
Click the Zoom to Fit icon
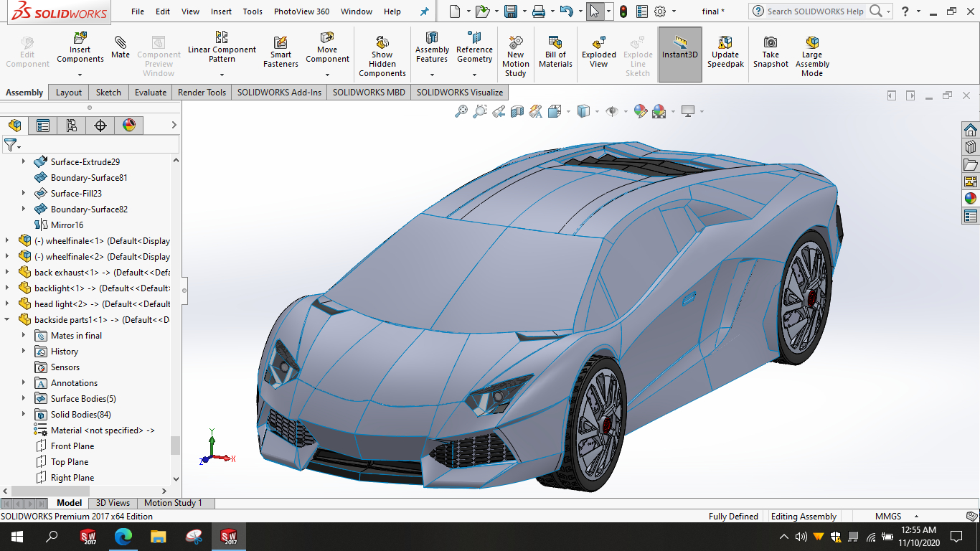(461, 111)
